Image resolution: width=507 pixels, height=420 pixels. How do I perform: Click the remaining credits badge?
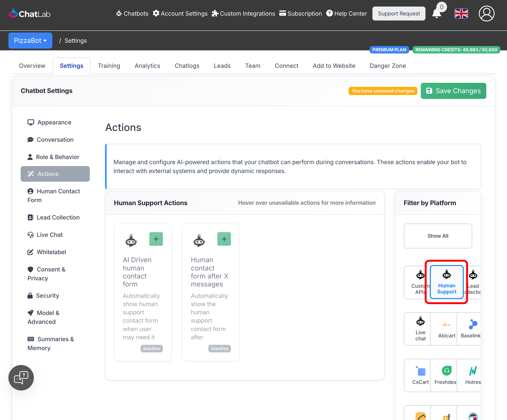[x=456, y=50]
